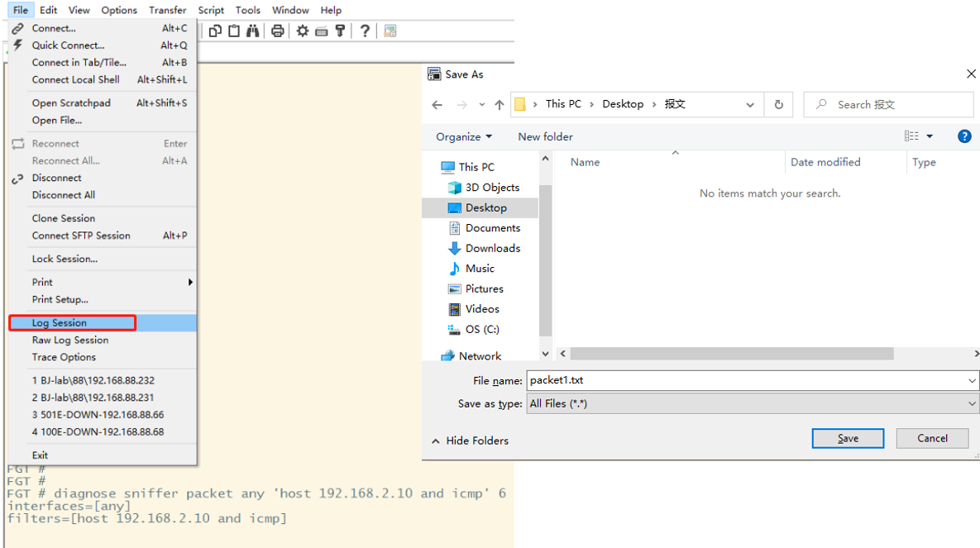The height and width of the screenshot is (548, 980).
Task: Click the Copy toolbar icon
Action: [215, 31]
